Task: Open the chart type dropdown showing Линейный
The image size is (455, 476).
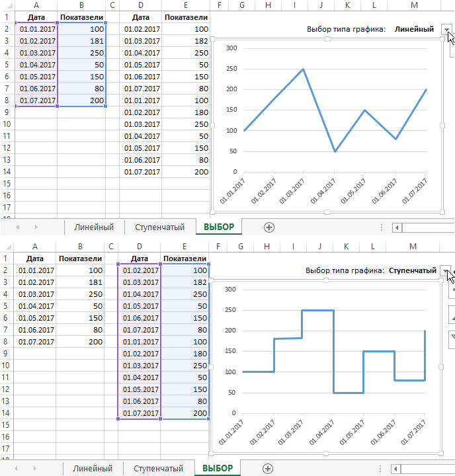Action: 447,29
